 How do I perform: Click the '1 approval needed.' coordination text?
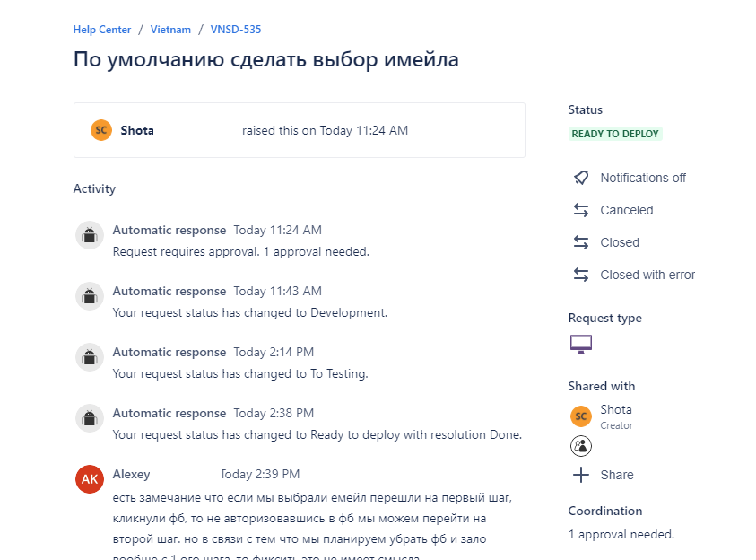tap(621, 535)
